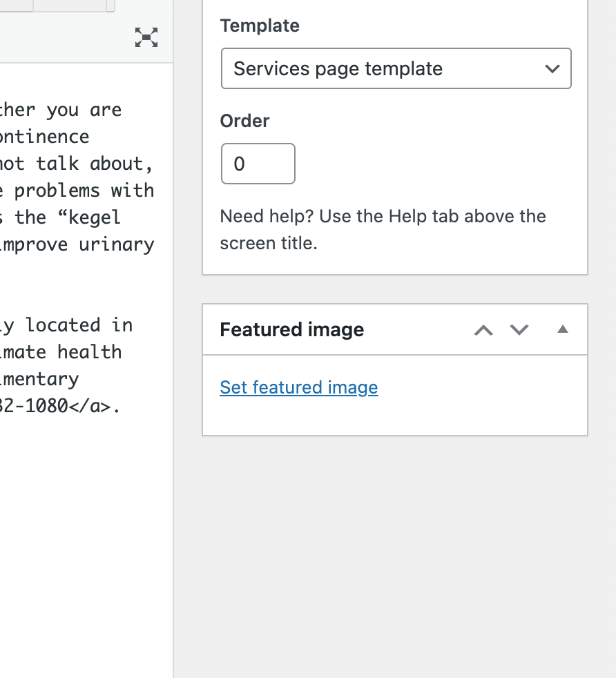The height and width of the screenshot is (678, 616).
Task: Place cursor on 'talk about,' text
Action: pos(95,164)
